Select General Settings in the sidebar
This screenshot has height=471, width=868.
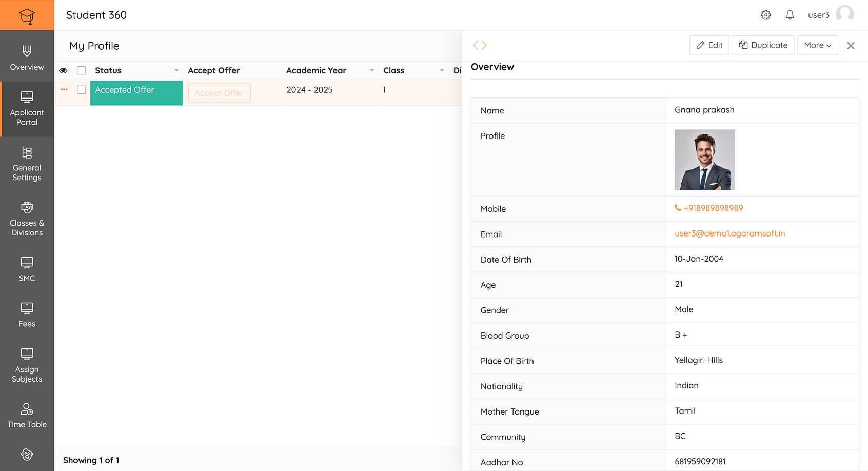point(27,164)
